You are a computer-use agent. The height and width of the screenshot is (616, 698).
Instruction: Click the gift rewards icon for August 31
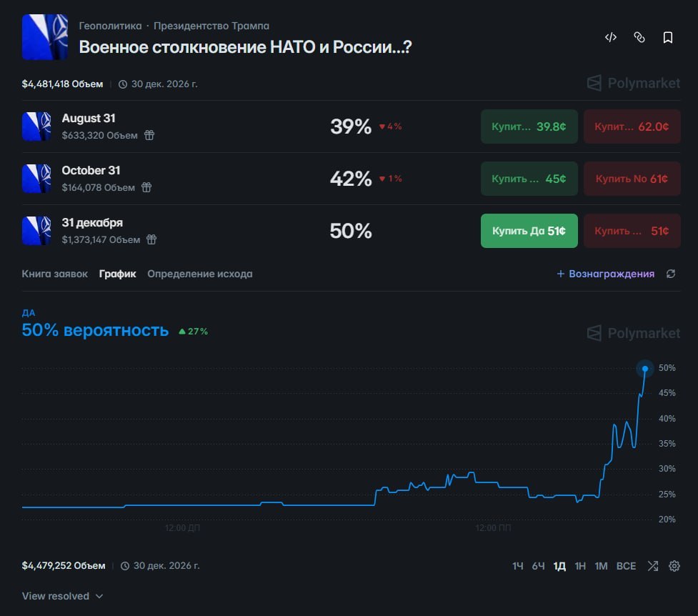point(149,135)
